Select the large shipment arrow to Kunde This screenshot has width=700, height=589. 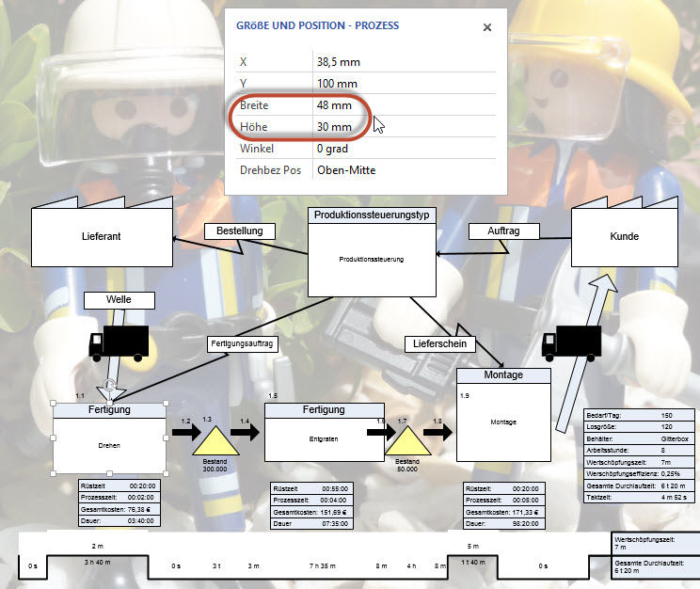click(x=586, y=353)
